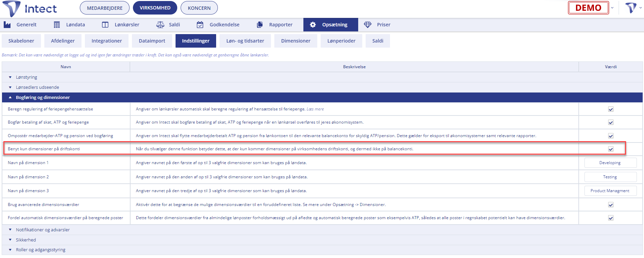Click the Beskrivelse column header

tap(354, 67)
